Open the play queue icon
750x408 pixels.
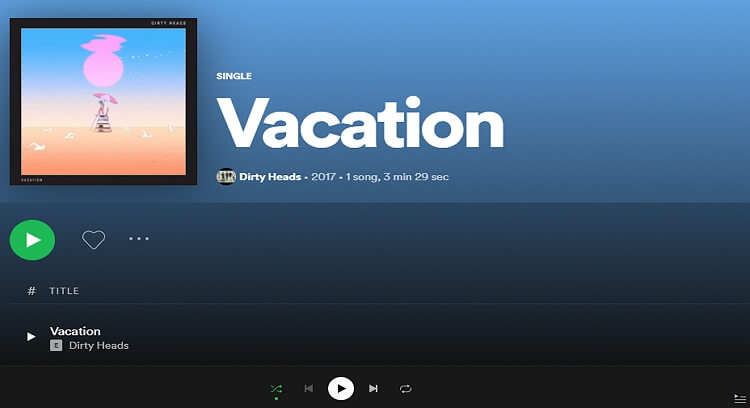click(x=739, y=398)
